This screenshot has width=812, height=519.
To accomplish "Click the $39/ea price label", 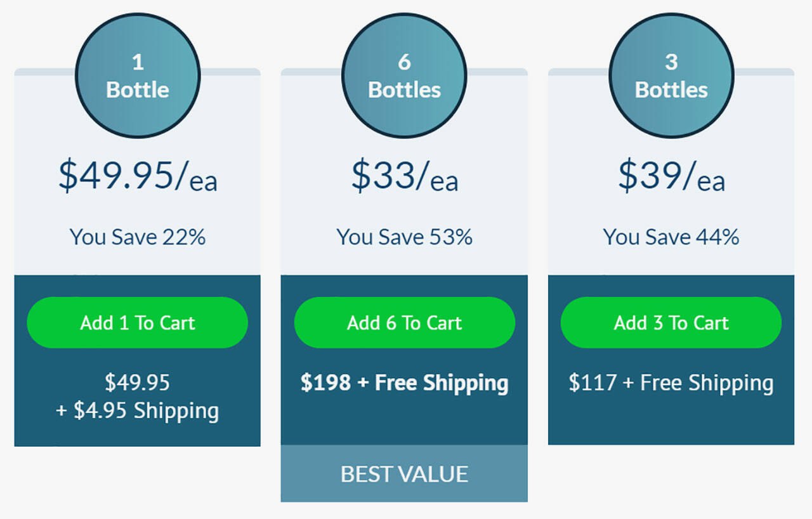I will [x=671, y=176].
